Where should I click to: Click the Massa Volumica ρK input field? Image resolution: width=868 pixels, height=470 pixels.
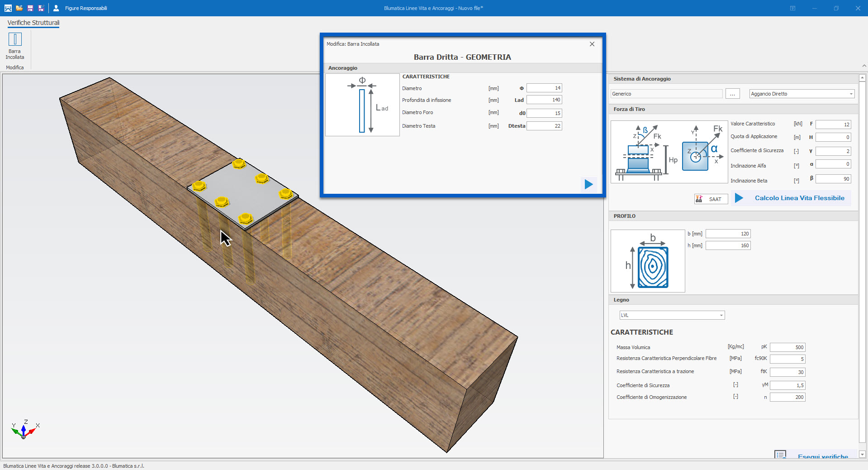click(787, 347)
